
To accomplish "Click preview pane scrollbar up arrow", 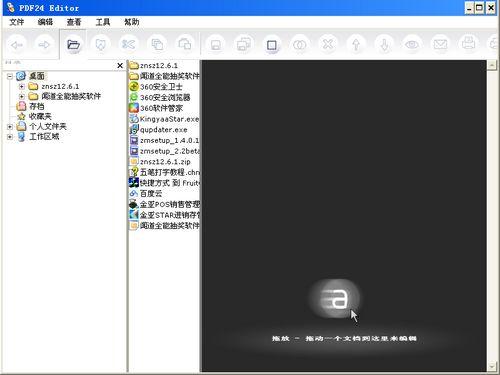I will 492,65.
